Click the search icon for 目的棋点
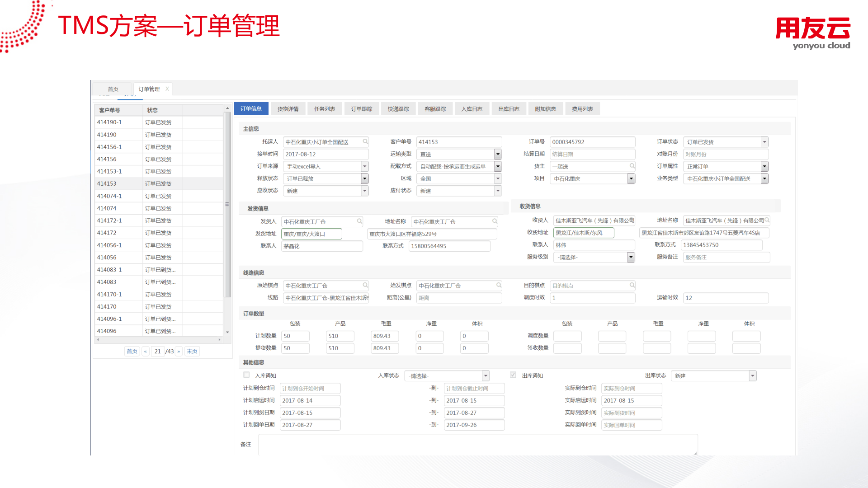This screenshot has width=868, height=488. (631, 285)
